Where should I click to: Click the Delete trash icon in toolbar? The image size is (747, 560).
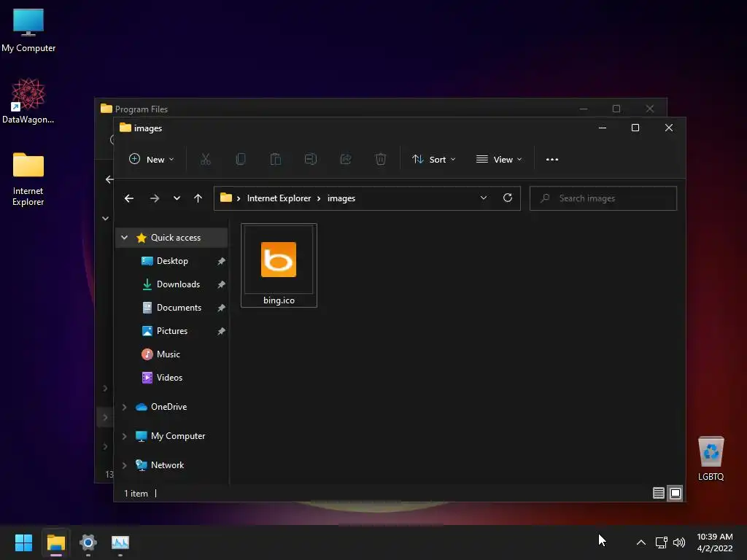tap(381, 160)
